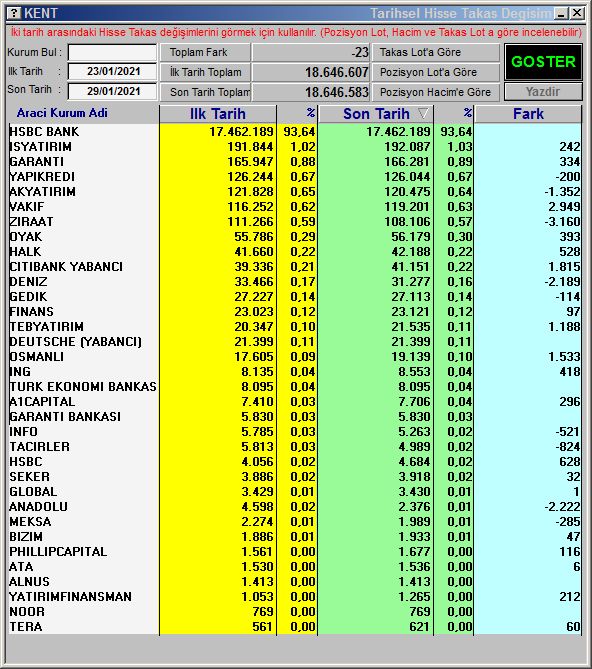Click the GOSTER button

(x=543, y=62)
